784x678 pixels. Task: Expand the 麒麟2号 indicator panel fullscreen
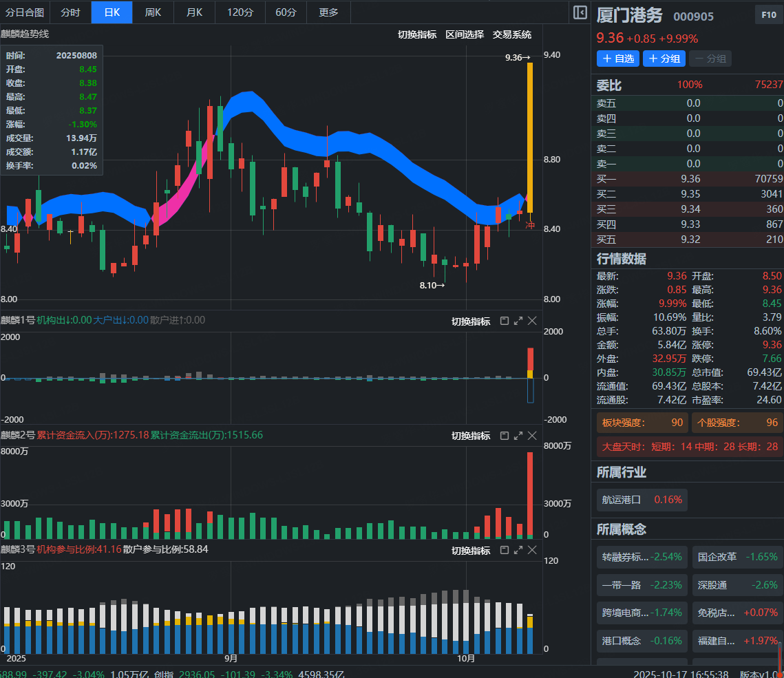tap(518, 436)
